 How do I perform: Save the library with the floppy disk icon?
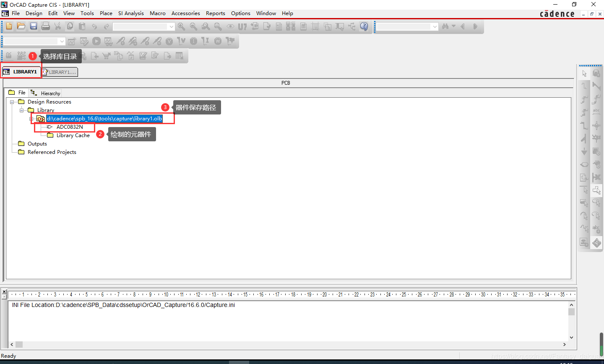point(34,26)
